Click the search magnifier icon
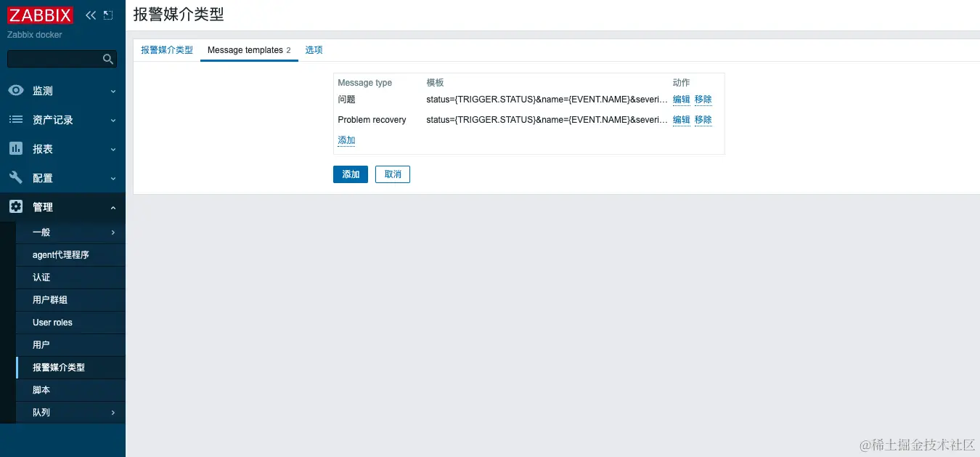 click(x=108, y=59)
